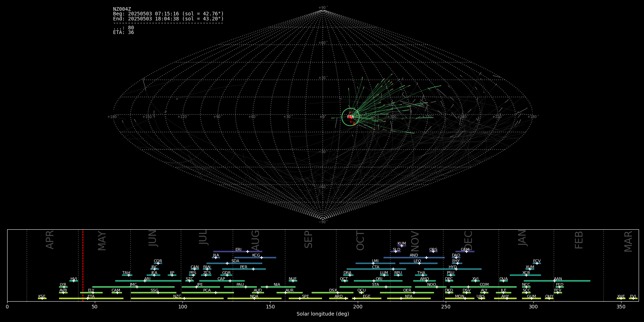Click the PER shower label
Screen dimensions: 644x322
(x=244, y=267)
